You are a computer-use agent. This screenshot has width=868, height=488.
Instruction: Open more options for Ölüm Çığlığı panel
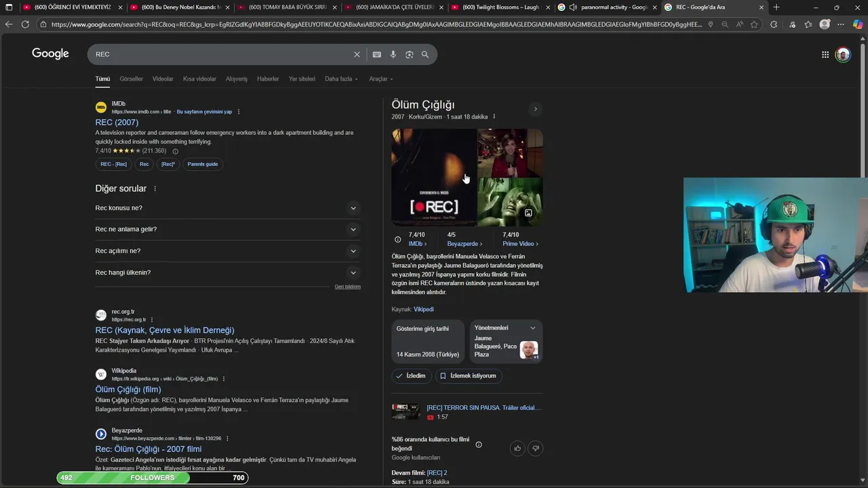click(494, 117)
